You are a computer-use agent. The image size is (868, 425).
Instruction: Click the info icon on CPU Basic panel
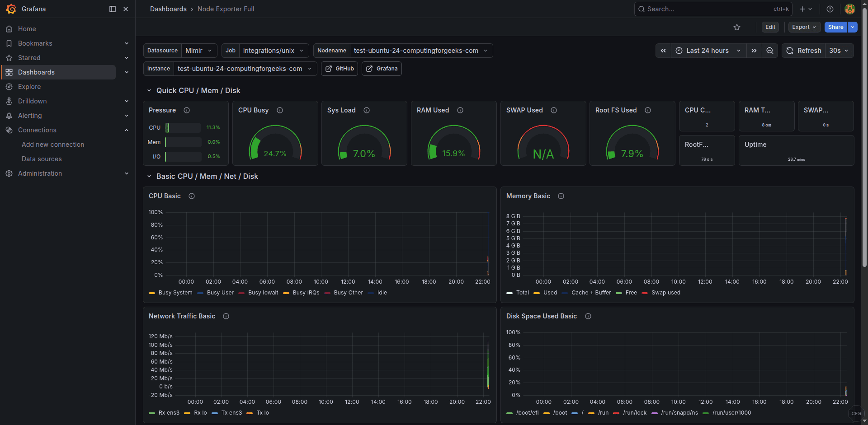(x=191, y=196)
